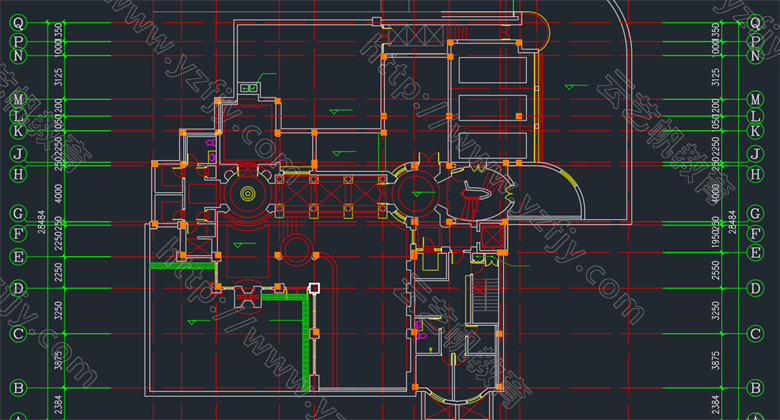The height and width of the screenshot is (420, 780).
Task: Pick grid bubble Q on the right axis
Action: [755, 22]
